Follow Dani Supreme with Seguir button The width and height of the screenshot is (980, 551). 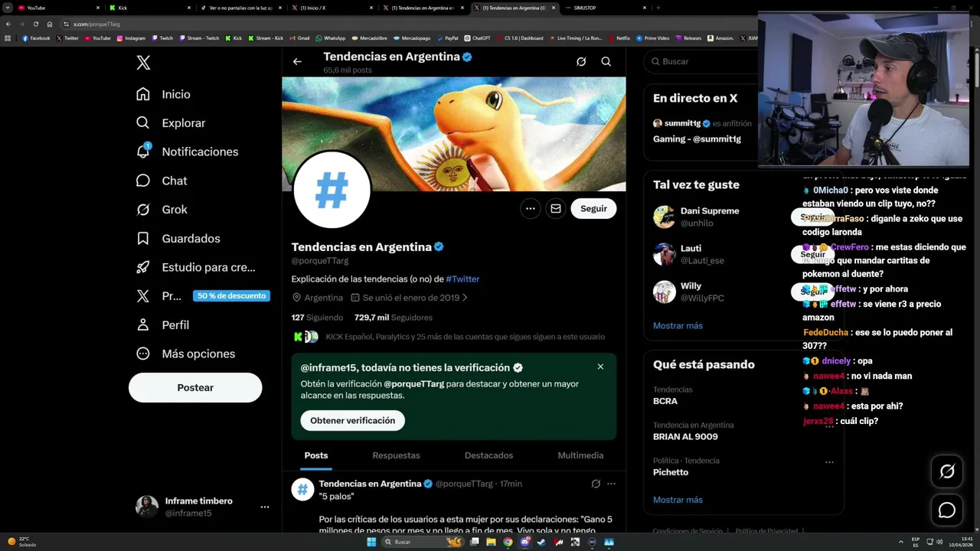812,217
